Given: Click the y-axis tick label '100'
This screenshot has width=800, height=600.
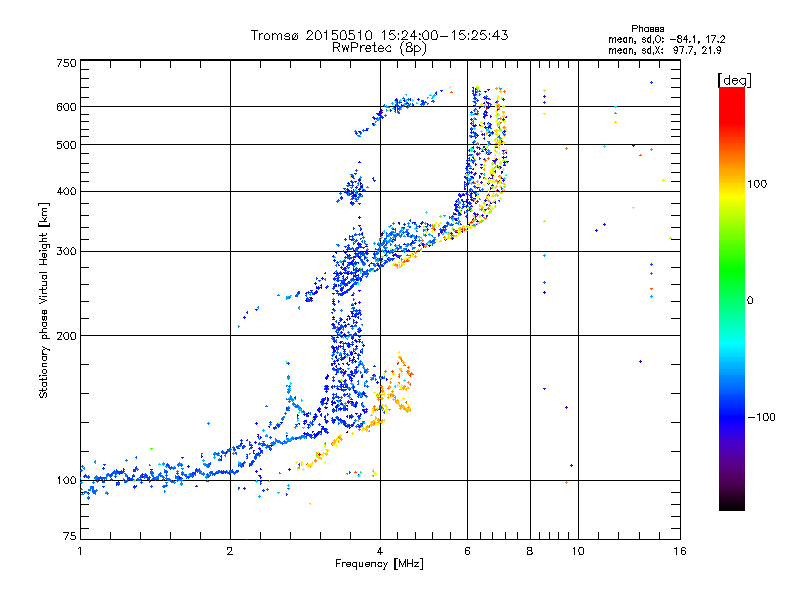Looking at the screenshot, I should pos(66,480).
